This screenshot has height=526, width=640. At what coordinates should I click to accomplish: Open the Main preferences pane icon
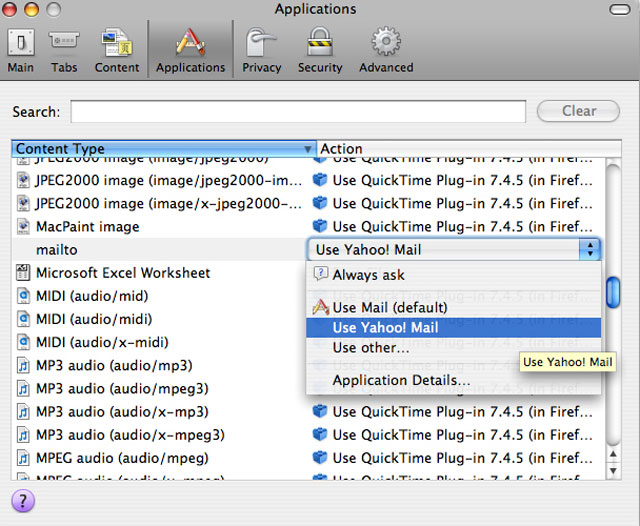(x=20, y=42)
